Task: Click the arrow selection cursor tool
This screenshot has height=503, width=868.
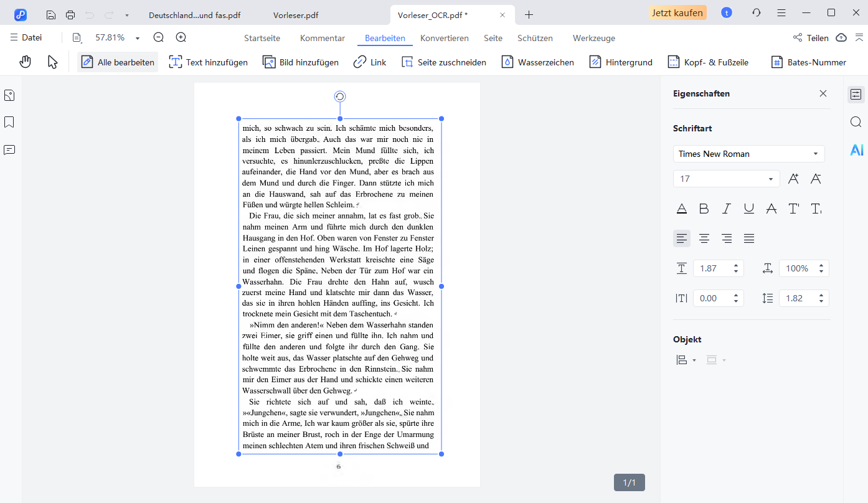Action: (x=53, y=62)
